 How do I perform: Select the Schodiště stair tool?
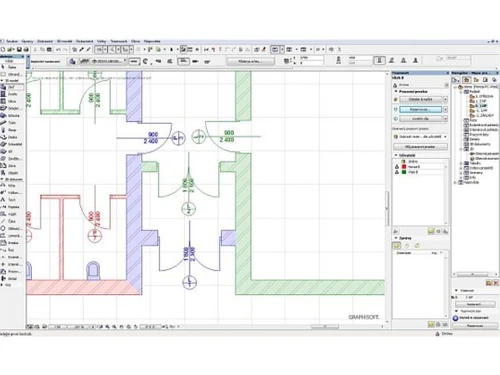coord(12,144)
